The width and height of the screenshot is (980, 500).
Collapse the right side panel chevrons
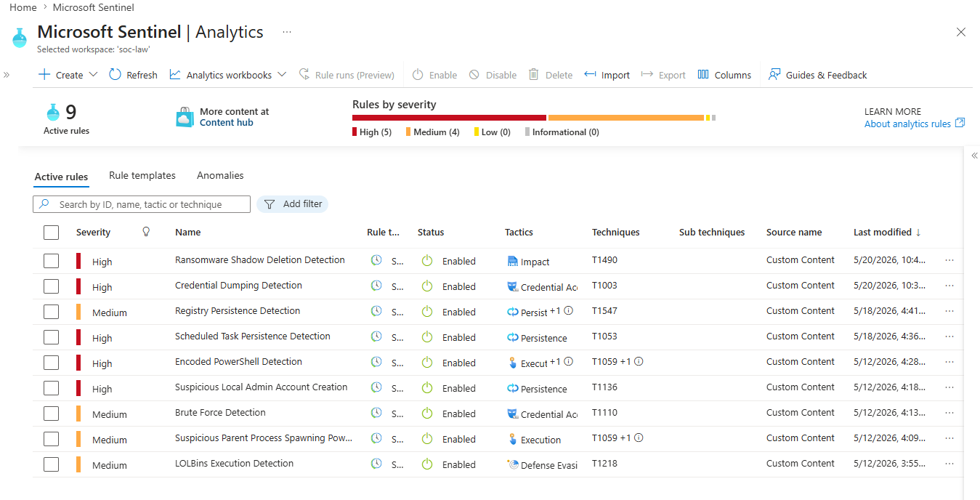pyautogui.click(x=974, y=156)
